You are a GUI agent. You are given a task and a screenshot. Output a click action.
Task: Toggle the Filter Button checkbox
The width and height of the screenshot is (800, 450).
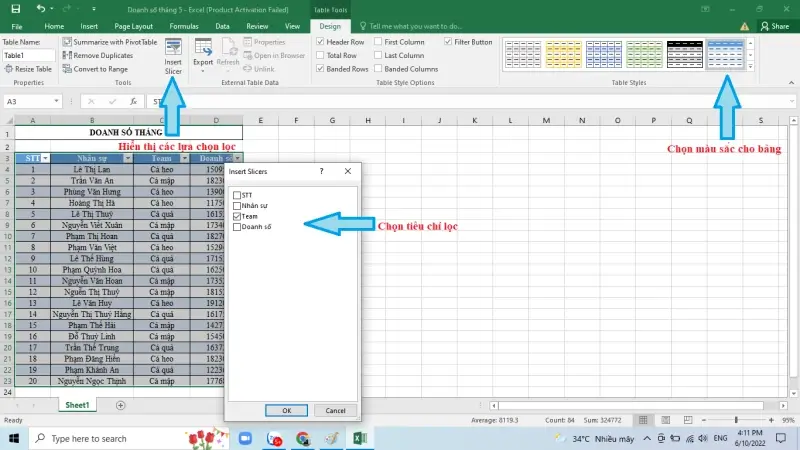(x=448, y=42)
